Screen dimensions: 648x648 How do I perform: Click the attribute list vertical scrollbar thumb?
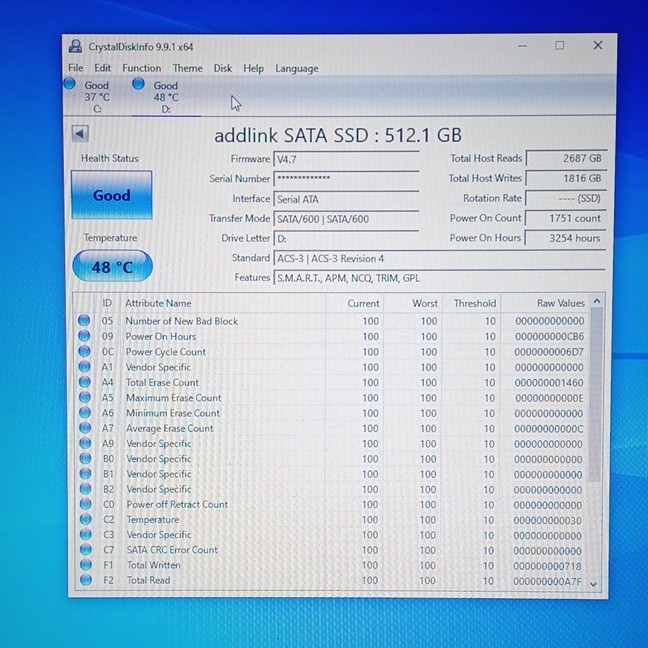[596, 395]
